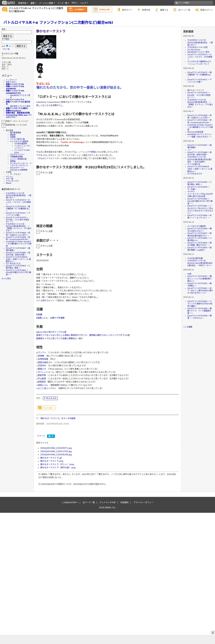Image resolution: width=215 pixels, height=644 pixels.
Task: Expand ネタバレ注意 under 検定の戦績
Action: click(38, 232)
